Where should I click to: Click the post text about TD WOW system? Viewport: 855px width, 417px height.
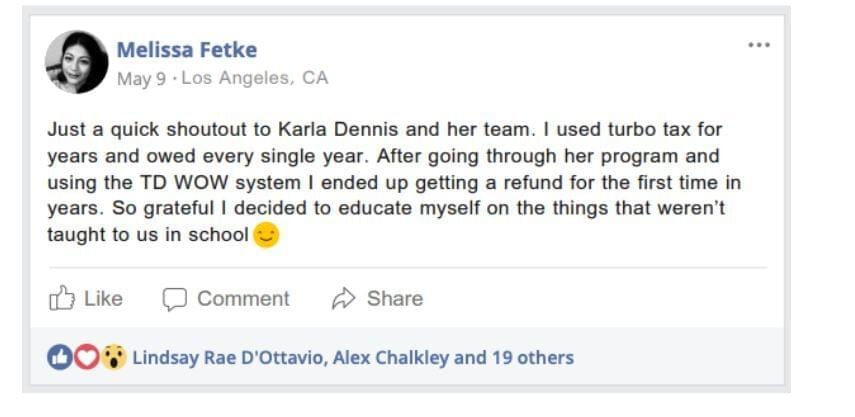tap(395, 183)
